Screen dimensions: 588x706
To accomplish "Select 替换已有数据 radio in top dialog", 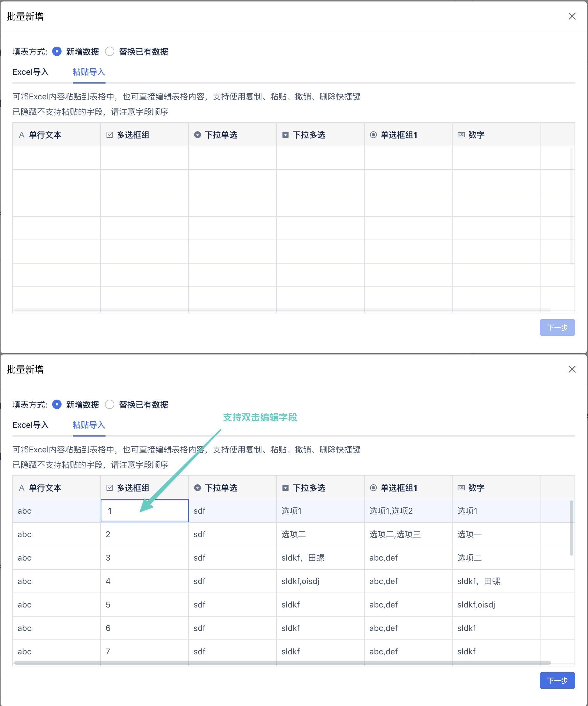I will [x=110, y=51].
